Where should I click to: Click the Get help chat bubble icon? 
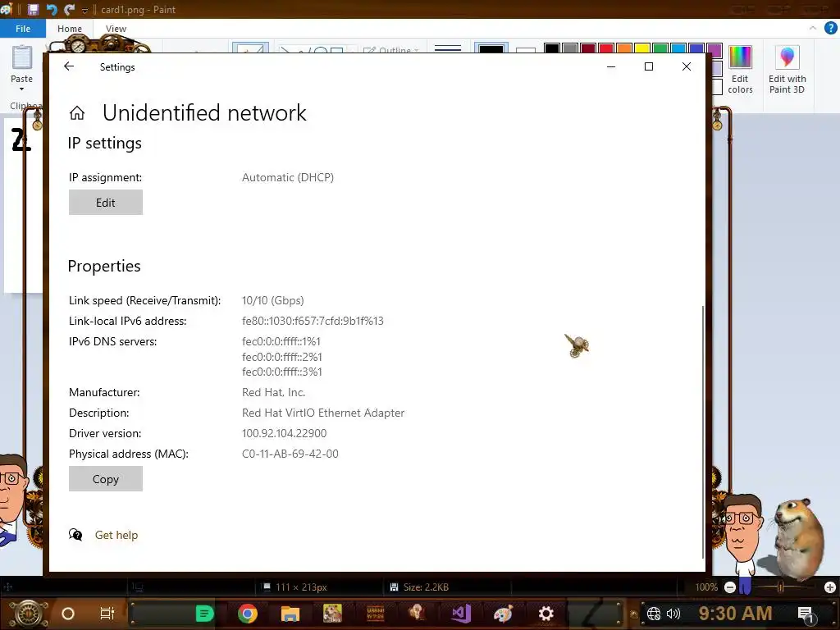coord(75,535)
